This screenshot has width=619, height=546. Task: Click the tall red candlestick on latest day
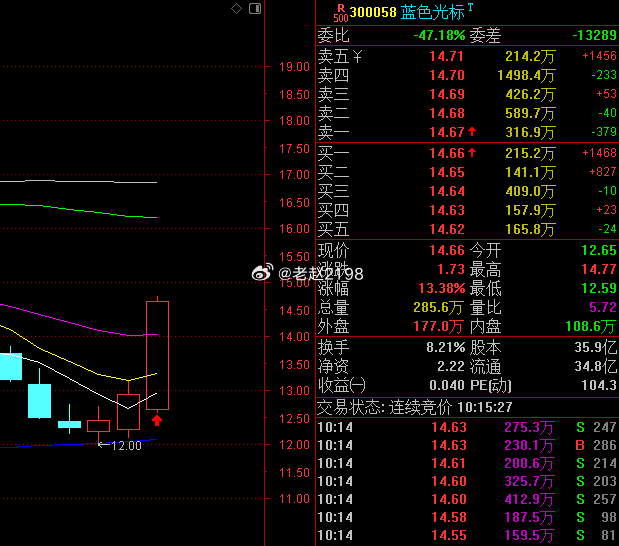click(158, 355)
